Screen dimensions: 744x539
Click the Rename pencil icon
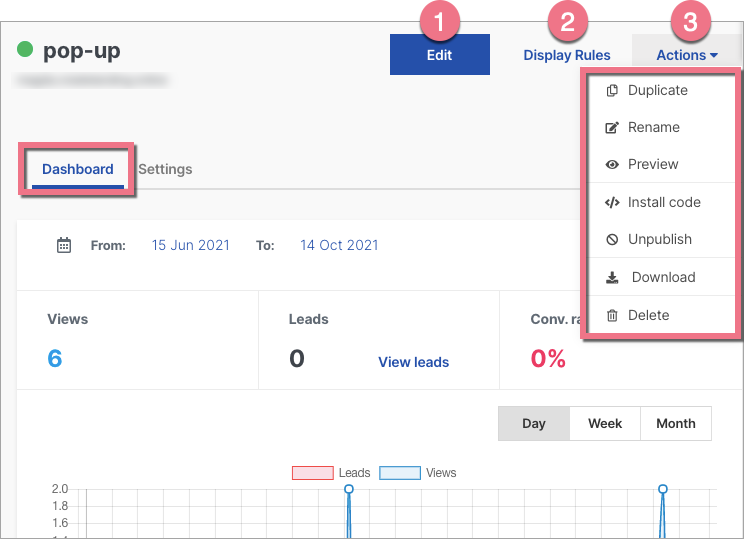click(x=612, y=127)
